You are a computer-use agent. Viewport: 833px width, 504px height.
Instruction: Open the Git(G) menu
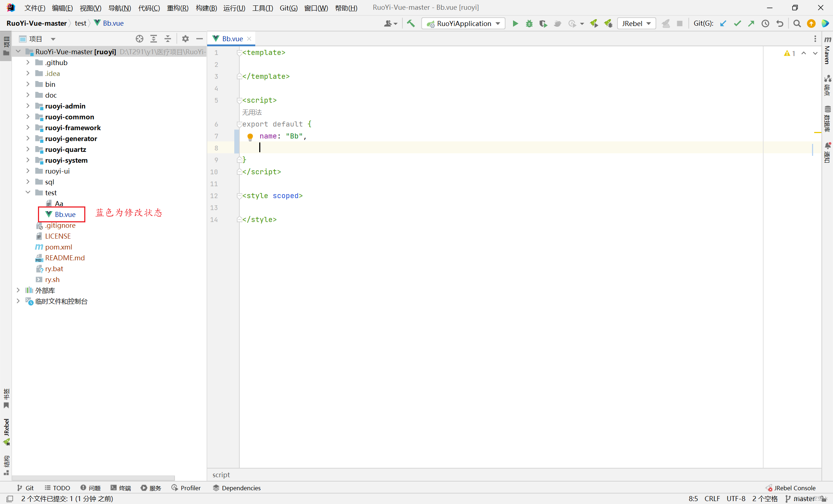point(288,8)
